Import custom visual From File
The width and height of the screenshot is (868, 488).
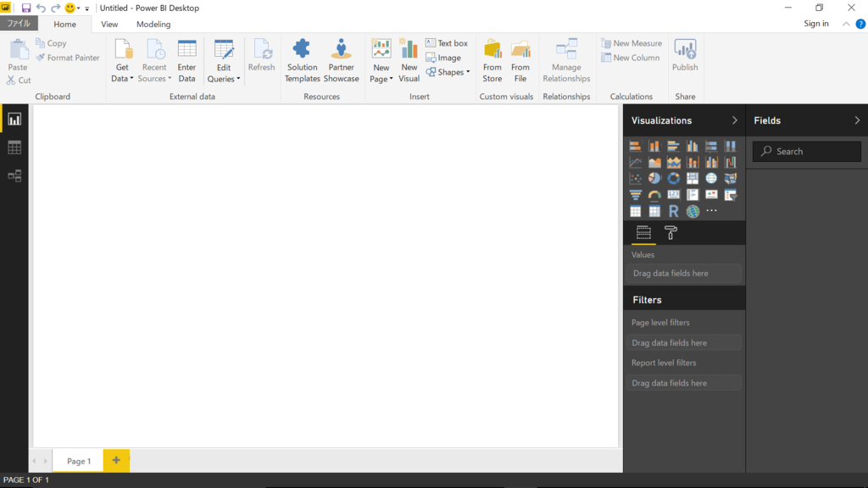(x=520, y=61)
